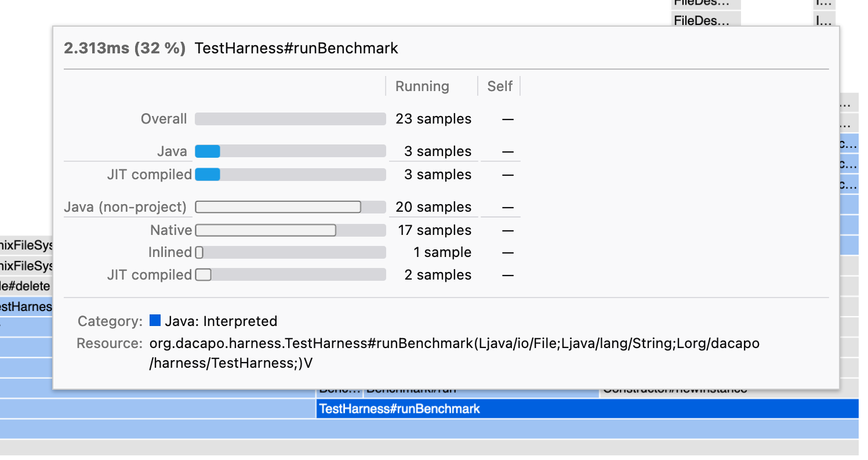Click the Overall samples bar
This screenshot has width=868, height=460.
pyautogui.click(x=290, y=119)
